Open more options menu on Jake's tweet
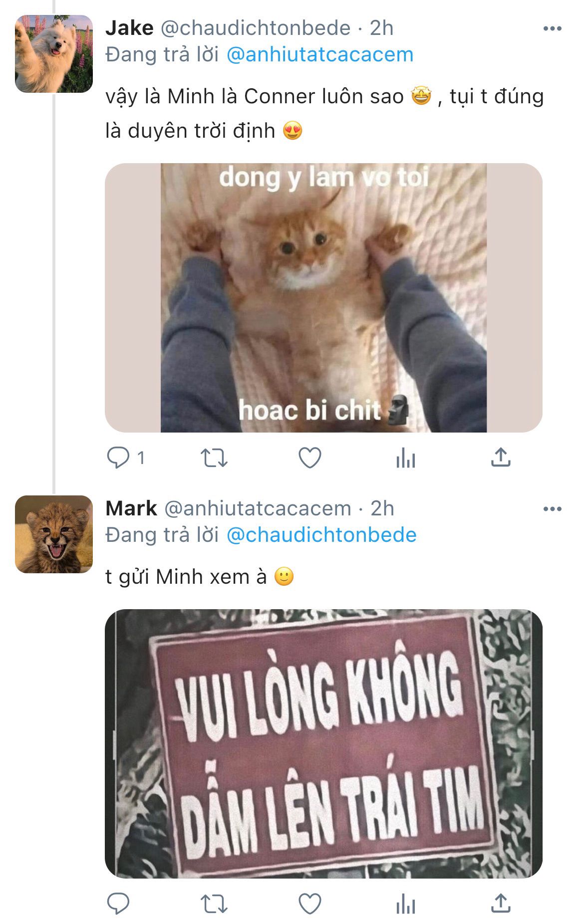The width and height of the screenshot is (584, 924). pos(552,28)
